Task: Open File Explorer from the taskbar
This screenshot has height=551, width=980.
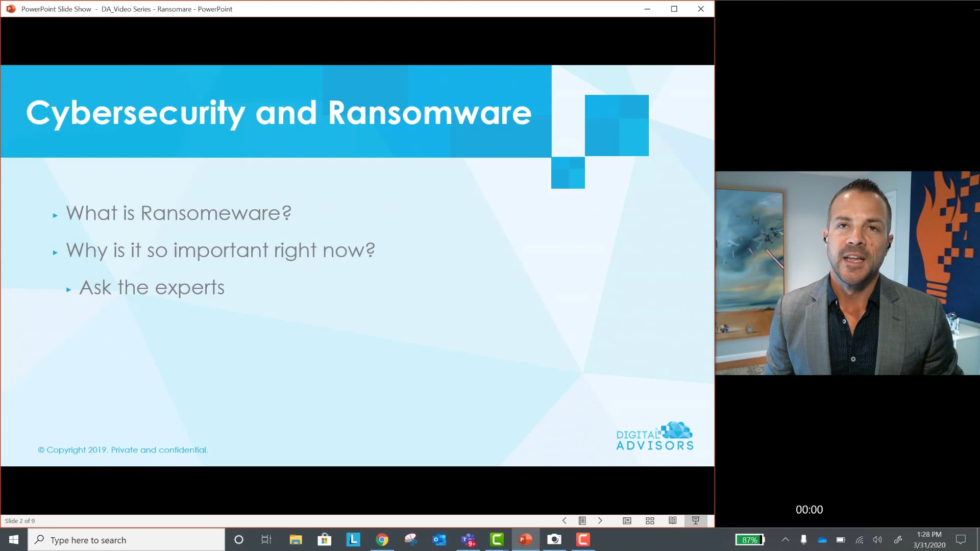Action: [x=295, y=539]
